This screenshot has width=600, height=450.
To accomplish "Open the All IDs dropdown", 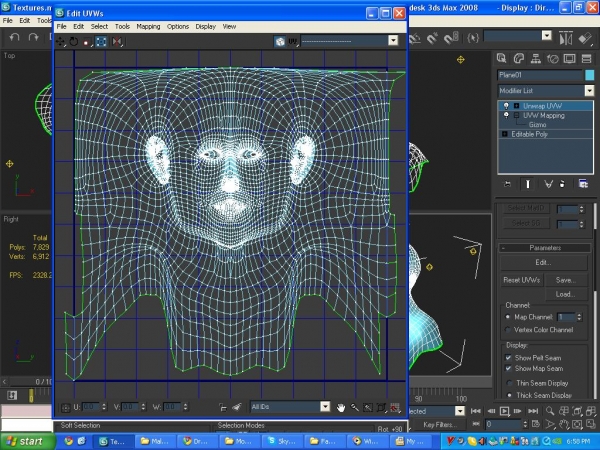I will tap(325, 406).
